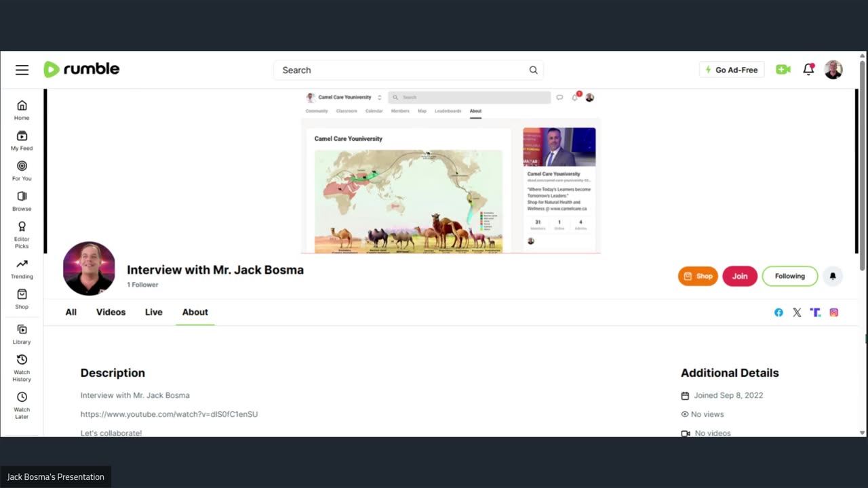This screenshot has height=488, width=868.
Task: Click the page vertical scrollbar
Action: [862, 164]
